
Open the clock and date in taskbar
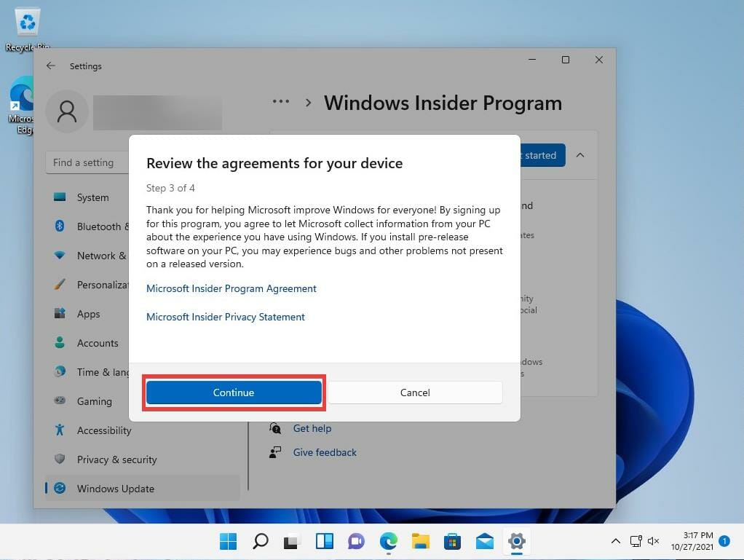692,541
